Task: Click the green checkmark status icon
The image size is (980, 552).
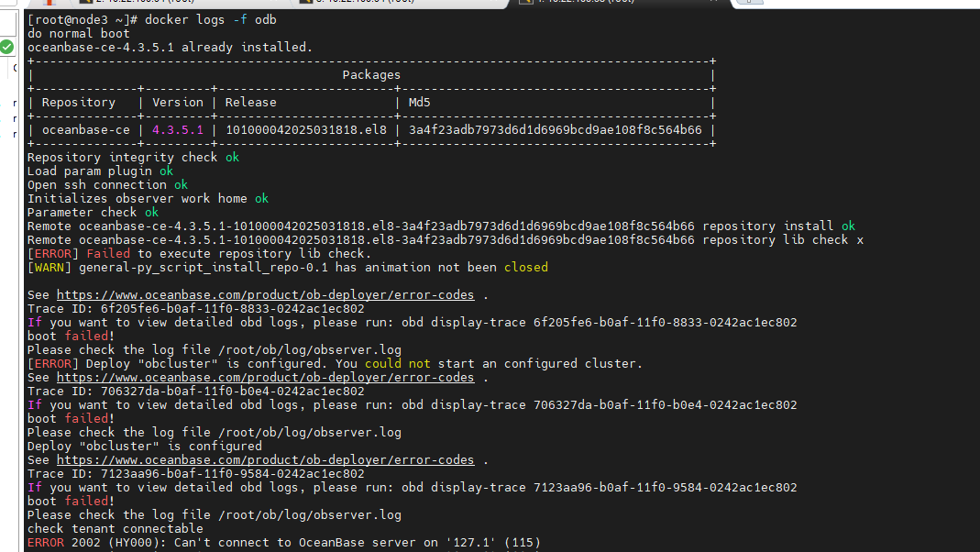Action: coord(6,46)
